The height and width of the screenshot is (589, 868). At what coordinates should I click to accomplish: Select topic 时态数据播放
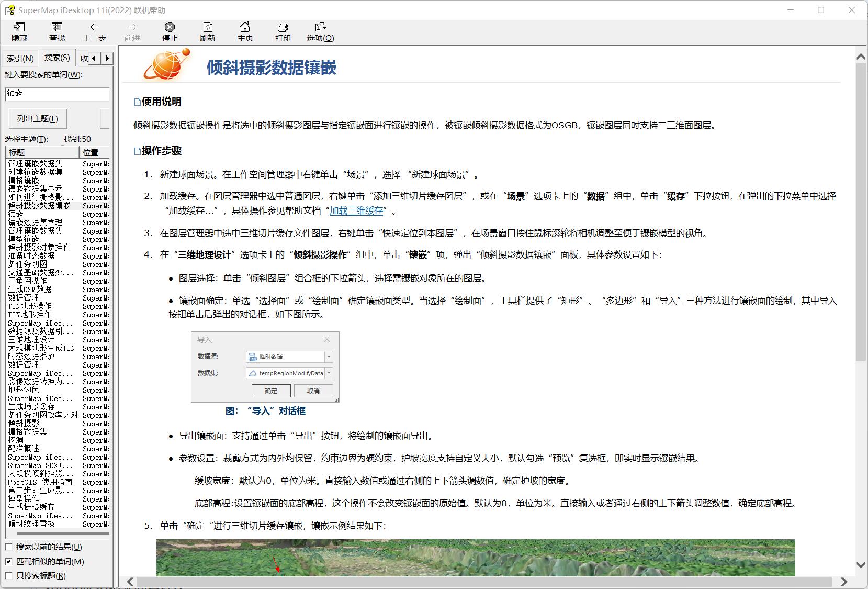tap(31, 357)
